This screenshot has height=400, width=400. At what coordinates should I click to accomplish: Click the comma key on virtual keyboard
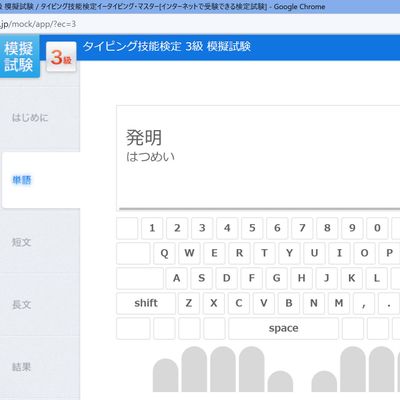[364, 303]
